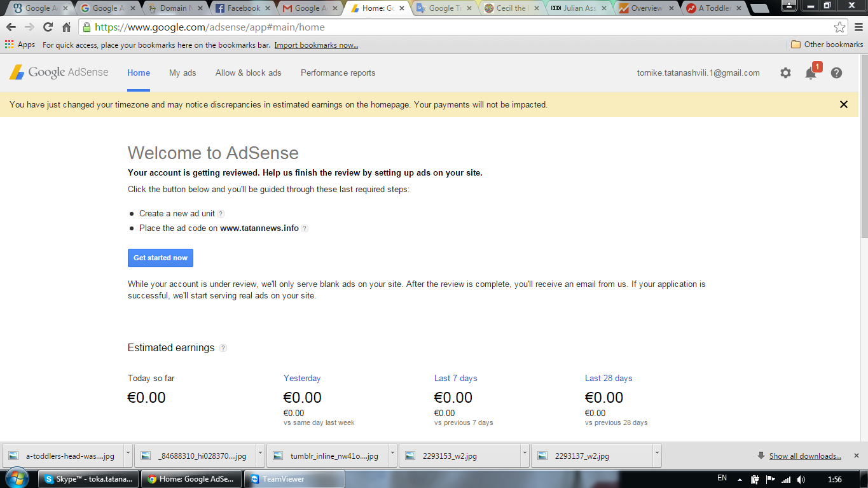The height and width of the screenshot is (488, 868).
Task: Switch the EN input language indicator
Action: (x=722, y=478)
